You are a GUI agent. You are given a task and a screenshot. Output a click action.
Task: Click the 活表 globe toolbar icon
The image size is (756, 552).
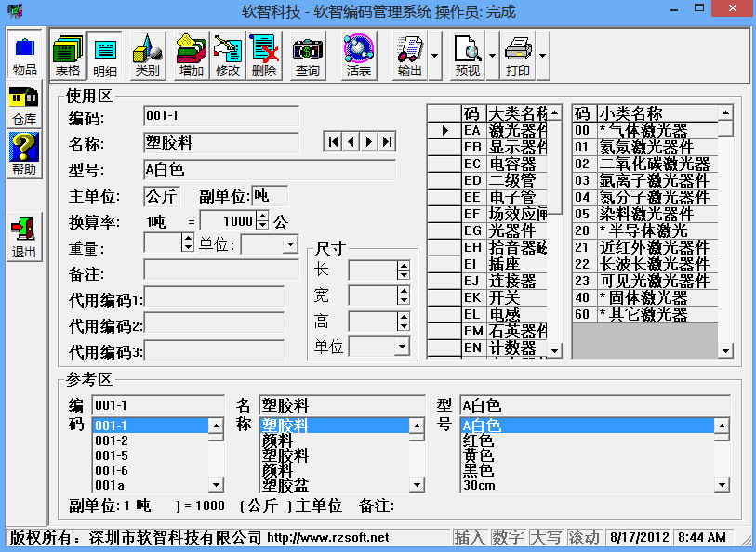click(359, 56)
